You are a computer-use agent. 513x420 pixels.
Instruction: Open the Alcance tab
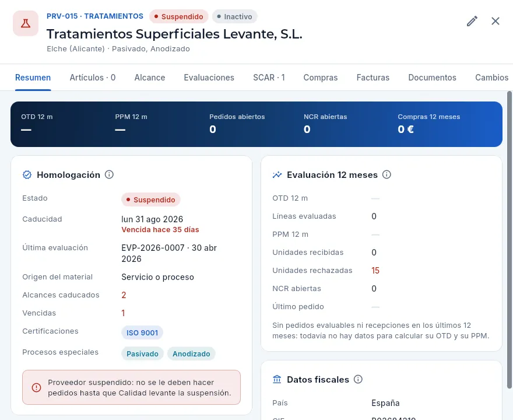(x=150, y=78)
